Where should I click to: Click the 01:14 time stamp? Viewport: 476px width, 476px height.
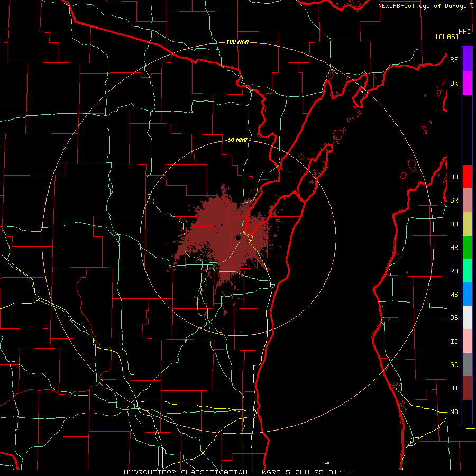[x=340, y=472]
